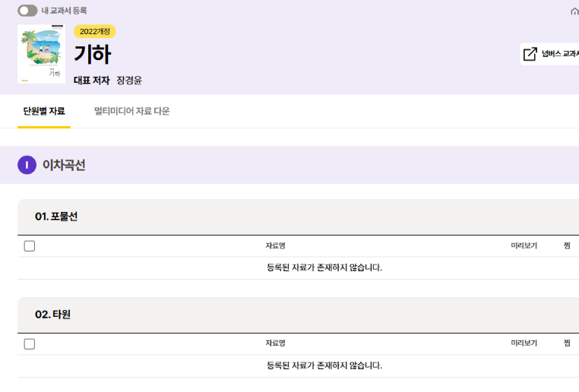Screen dimensions: 579x392
Task: Click the yellow 2022개정 badge
Action: [94, 31]
